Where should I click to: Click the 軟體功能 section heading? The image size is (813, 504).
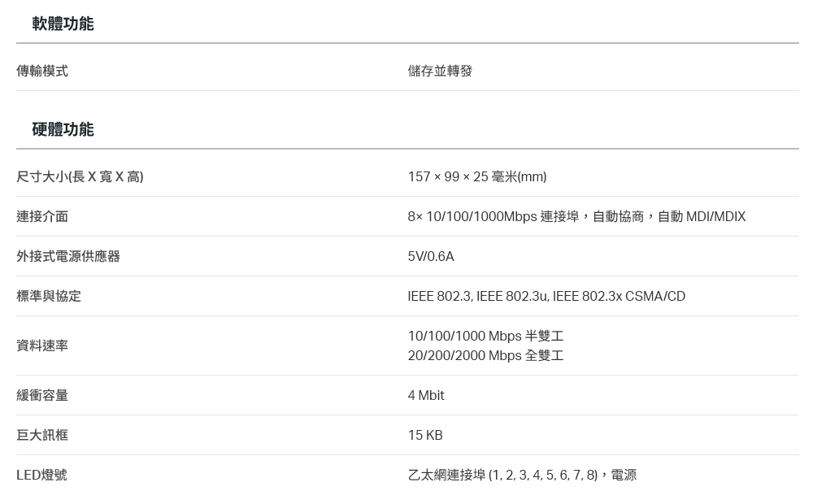coord(63,24)
